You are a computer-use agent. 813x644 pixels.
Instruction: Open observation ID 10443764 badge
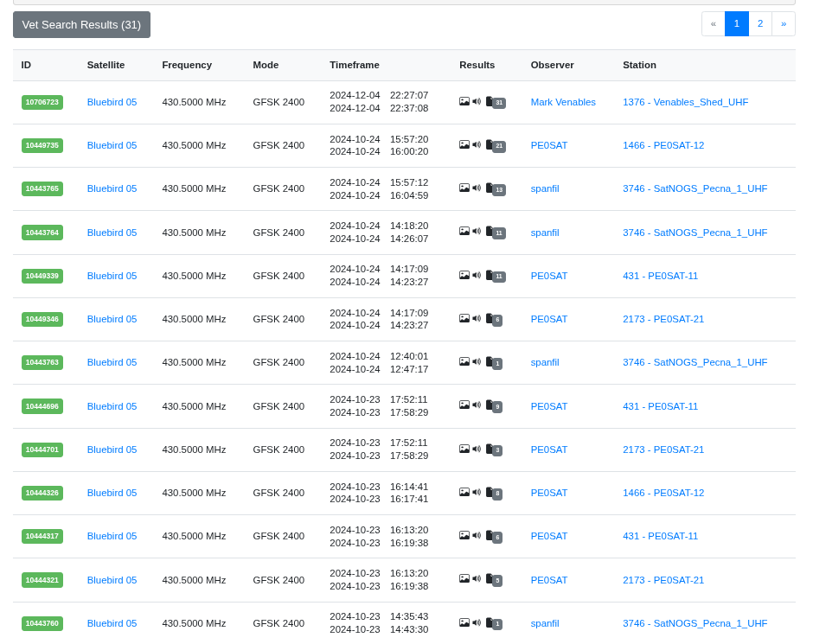point(42,233)
